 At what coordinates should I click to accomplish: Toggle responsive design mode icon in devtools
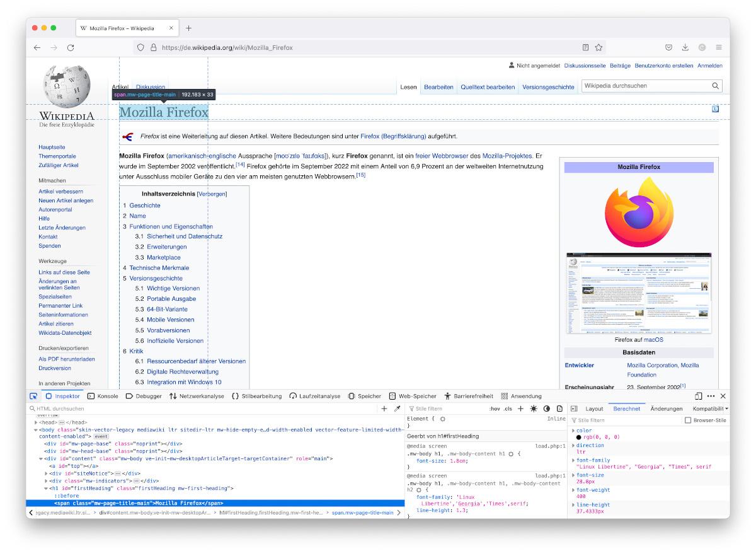698,396
